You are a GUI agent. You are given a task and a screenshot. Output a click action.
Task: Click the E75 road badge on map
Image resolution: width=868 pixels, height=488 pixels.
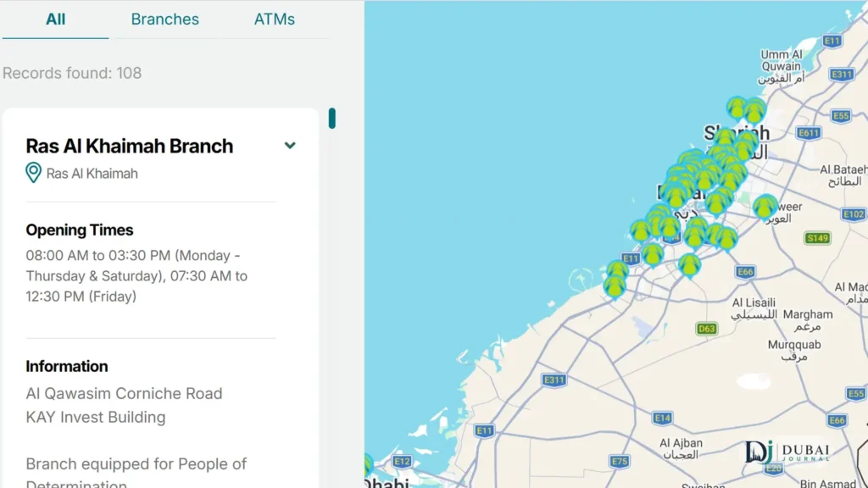click(x=620, y=461)
